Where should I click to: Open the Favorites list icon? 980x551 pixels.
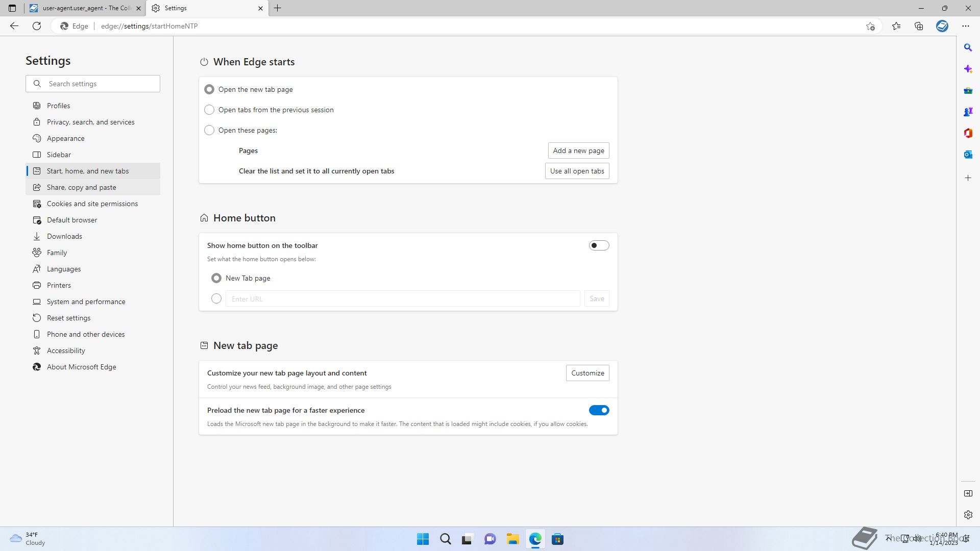click(896, 26)
